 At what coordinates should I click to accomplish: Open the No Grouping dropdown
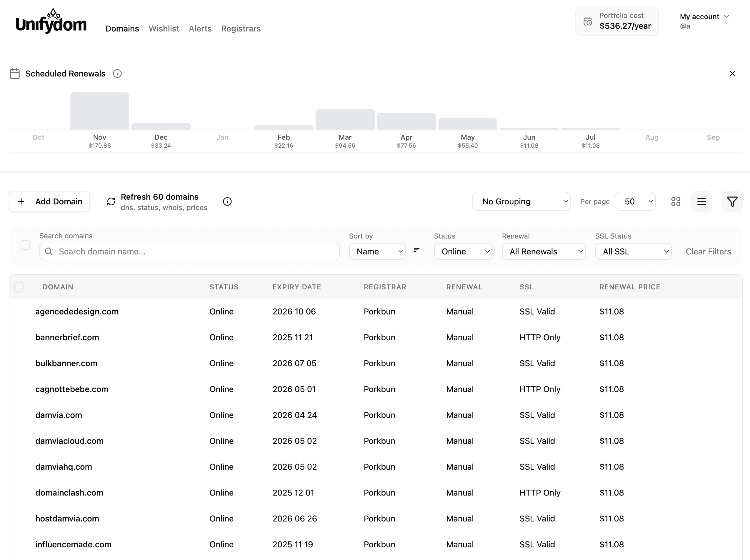click(521, 202)
